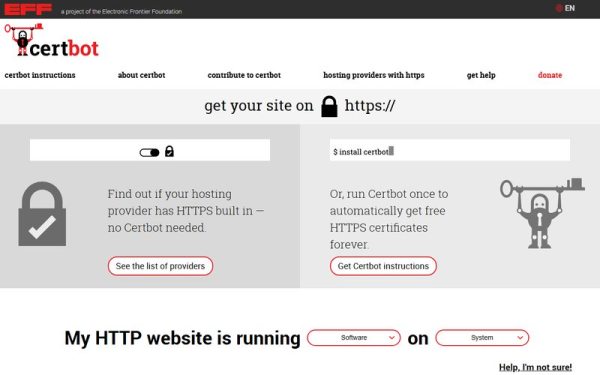Go to about certbot page
The image size is (600, 375).
point(142,75)
